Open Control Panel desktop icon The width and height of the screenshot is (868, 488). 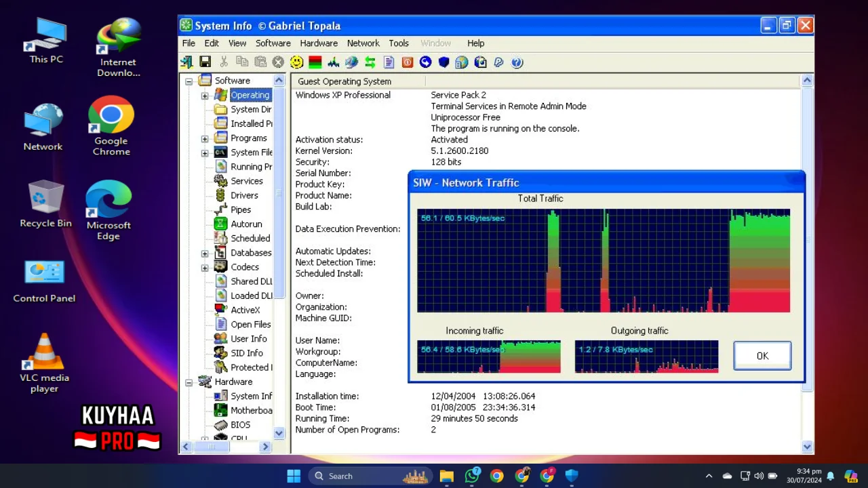[44, 282]
